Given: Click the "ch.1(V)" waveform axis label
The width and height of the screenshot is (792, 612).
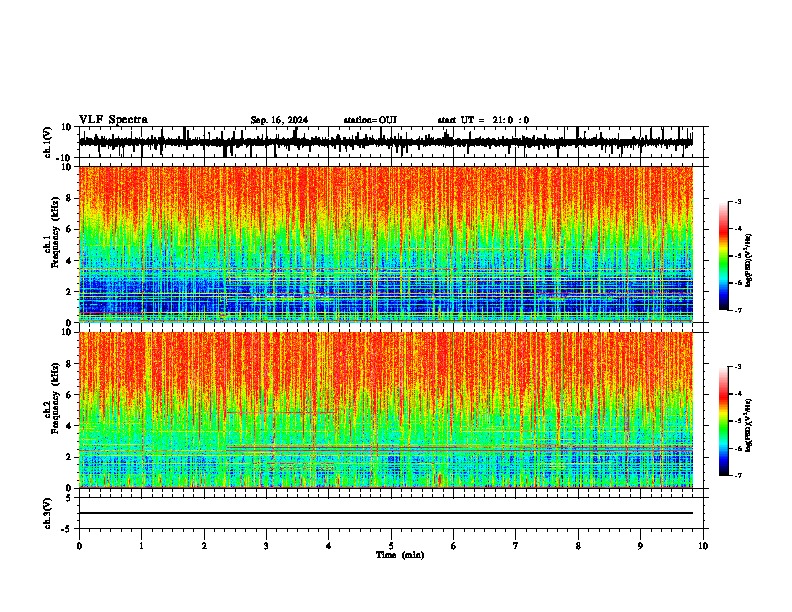Looking at the screenshot, I should [x=47, y=142].
